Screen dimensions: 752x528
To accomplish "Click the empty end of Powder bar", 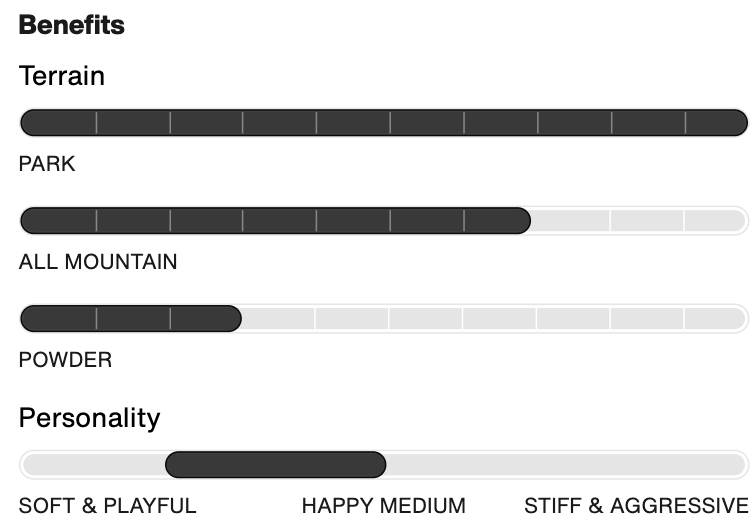I will click(495, 318).
